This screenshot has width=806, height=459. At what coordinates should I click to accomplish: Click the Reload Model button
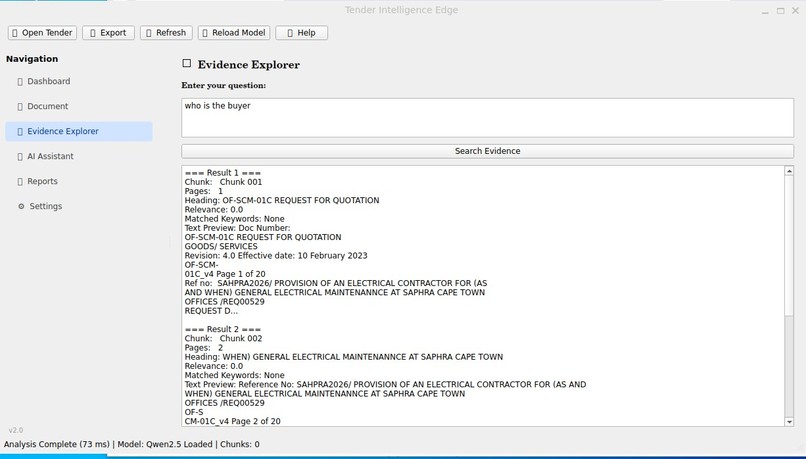point(234,33)
